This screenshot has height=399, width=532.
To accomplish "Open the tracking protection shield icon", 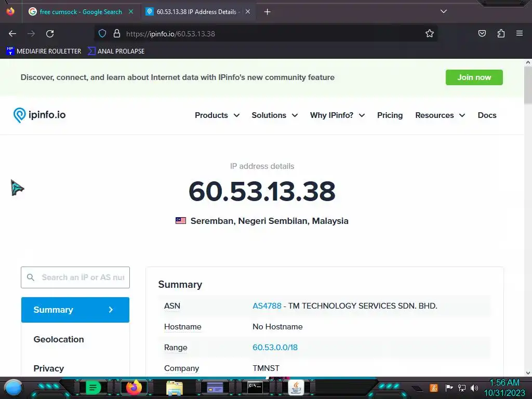I will coord(102,34).
